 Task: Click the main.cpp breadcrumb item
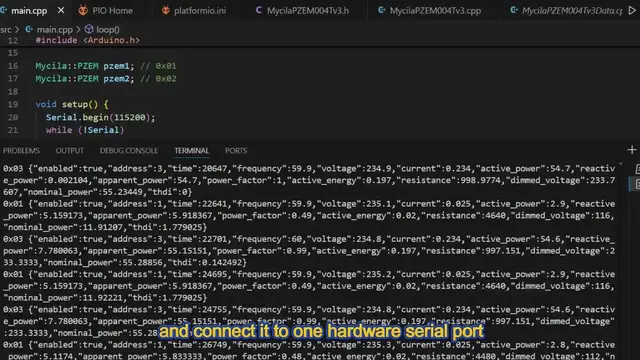(x=55, y=29)
